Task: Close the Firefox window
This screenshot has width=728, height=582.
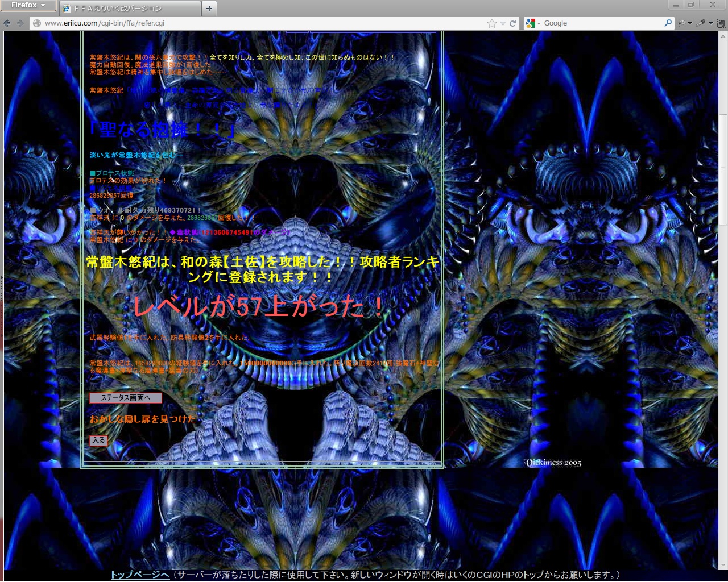Action: [713, 5]
